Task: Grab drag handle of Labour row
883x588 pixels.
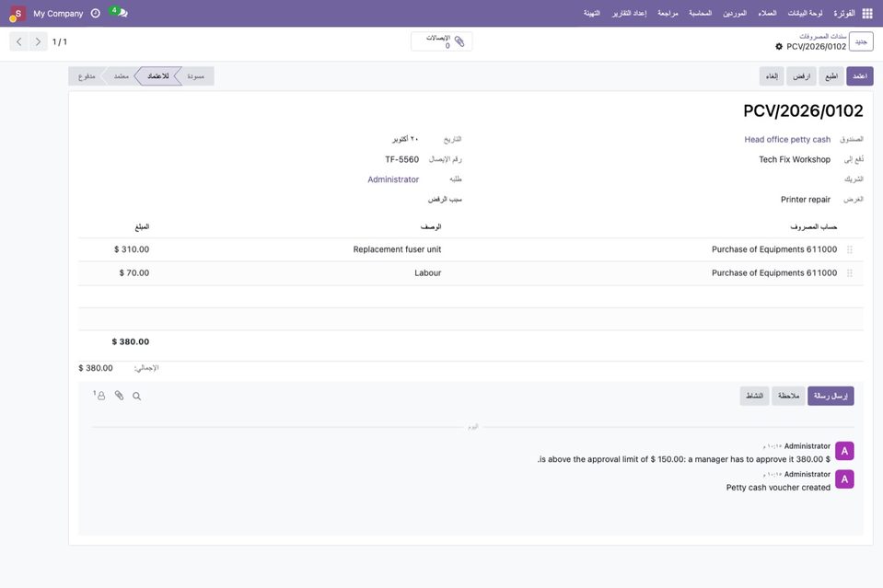Action: tap(850, 273)
